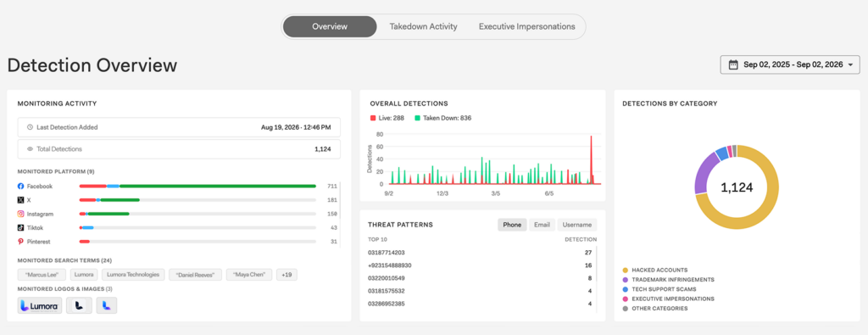Switch to the Overview tab

tap(330, 26)
